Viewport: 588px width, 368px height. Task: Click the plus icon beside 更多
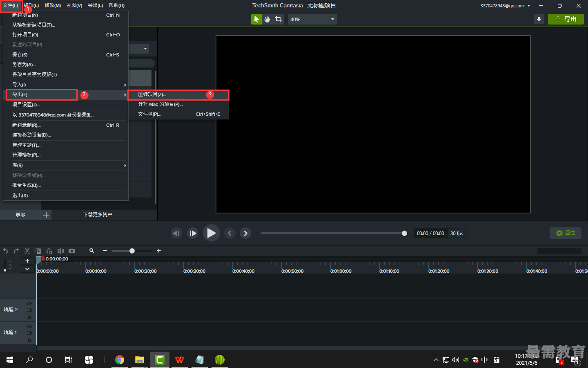point(46,215)
